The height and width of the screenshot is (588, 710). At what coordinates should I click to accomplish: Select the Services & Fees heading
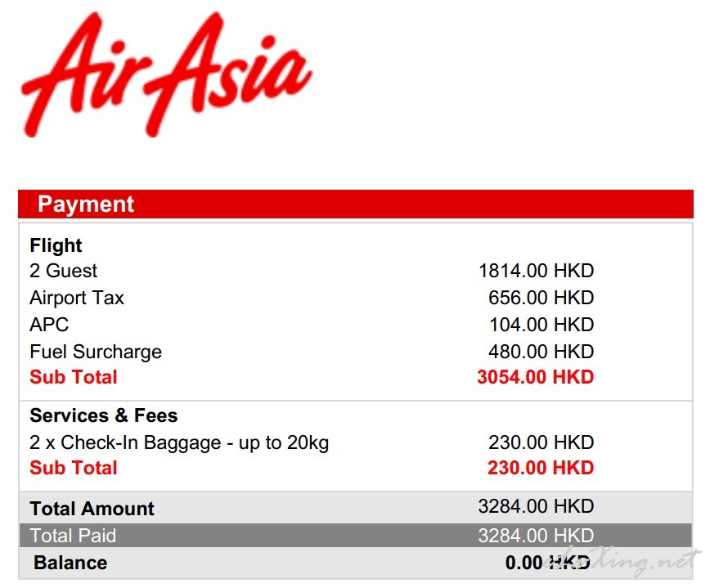[x=104, y=415]
